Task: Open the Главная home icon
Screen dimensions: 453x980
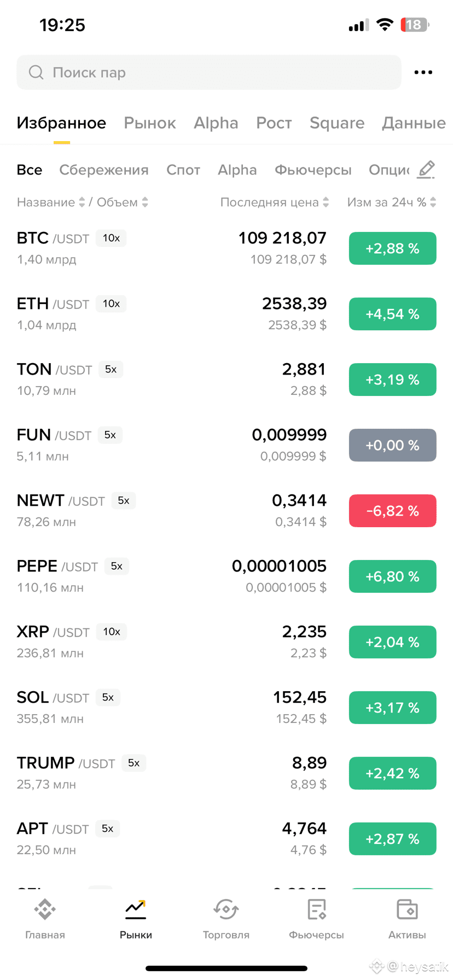Action: [x=45, y=909]
